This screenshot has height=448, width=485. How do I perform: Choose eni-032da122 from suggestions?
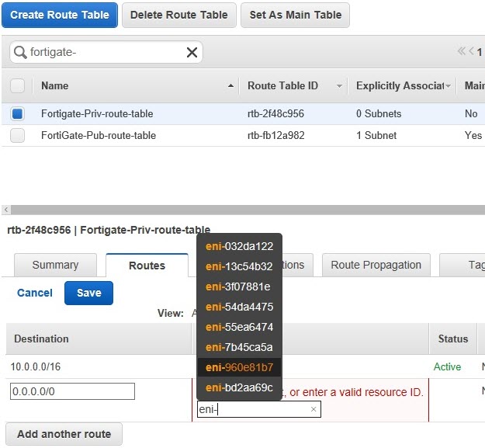pos(240,246)
